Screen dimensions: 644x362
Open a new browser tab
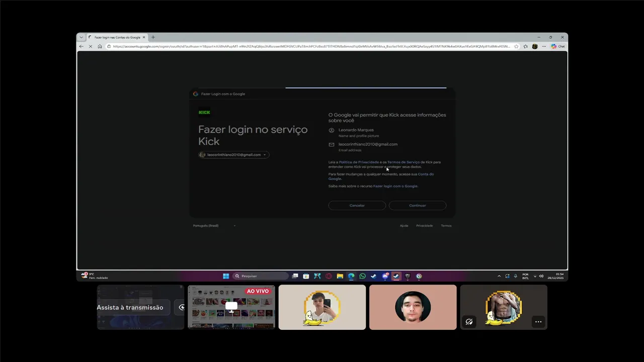[153, 37]
